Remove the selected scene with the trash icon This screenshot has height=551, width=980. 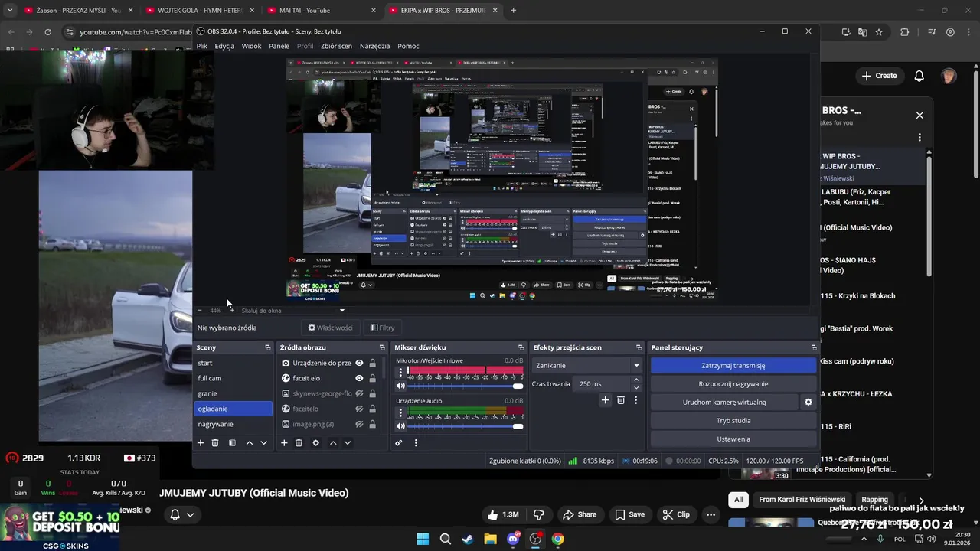(x=215, y=443)
